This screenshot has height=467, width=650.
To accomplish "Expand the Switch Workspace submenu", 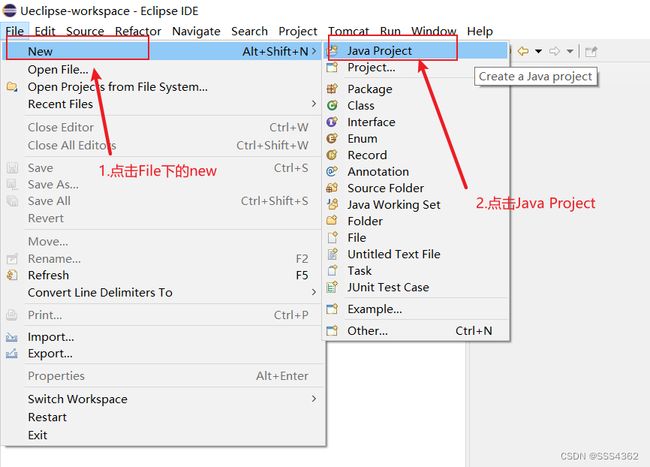I will pyautogui.click(x=314, y=399).
